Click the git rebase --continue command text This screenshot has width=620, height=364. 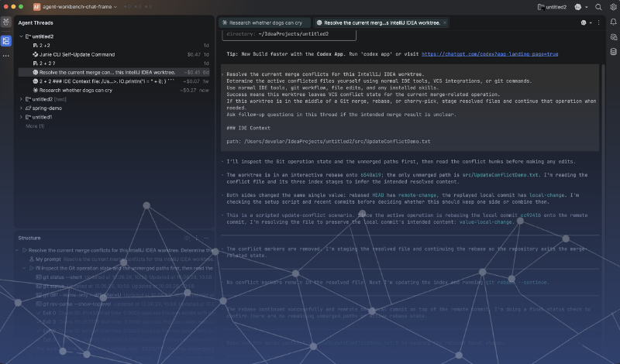(x=516, y=283)
